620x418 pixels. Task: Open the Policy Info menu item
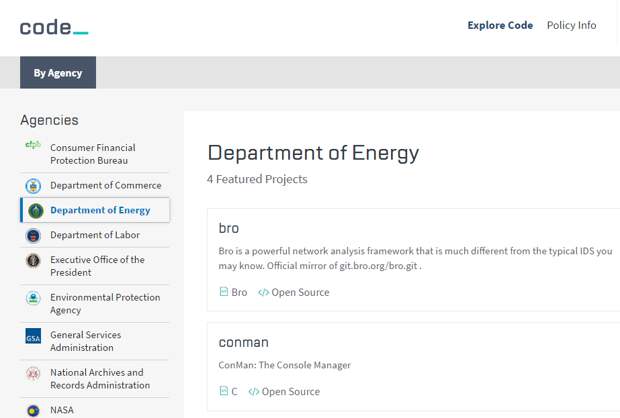[x=571, y=25]
